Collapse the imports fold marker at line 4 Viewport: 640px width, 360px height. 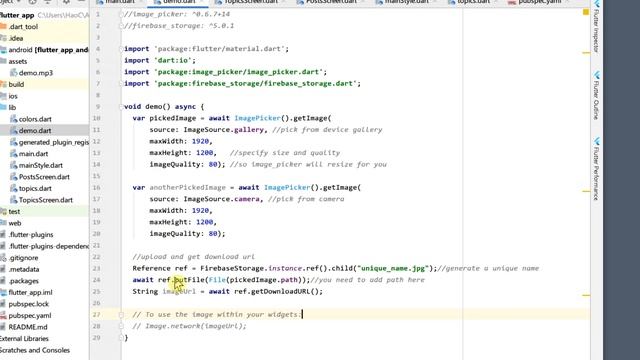click(x=121, y=49)
